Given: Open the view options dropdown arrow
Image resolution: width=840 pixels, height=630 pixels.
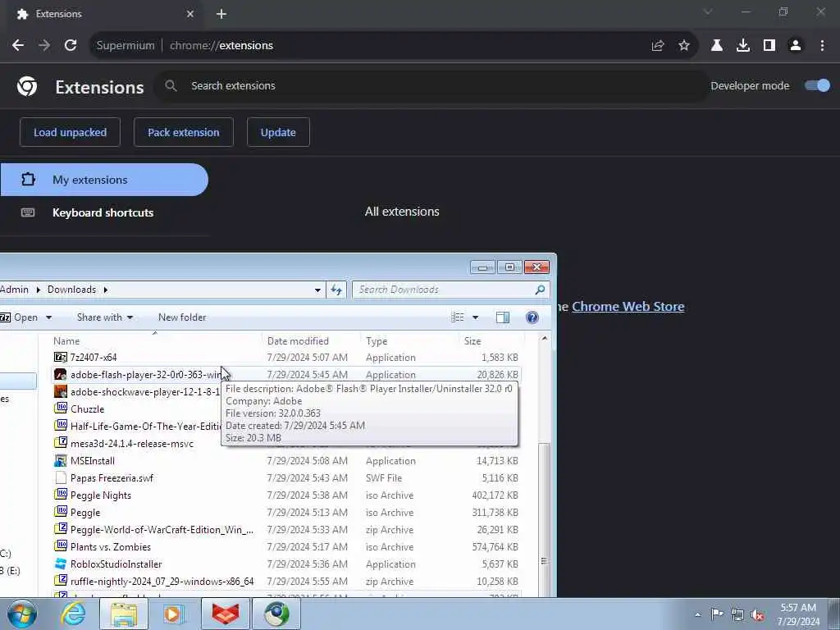Looking at the screenshot, I should [475, 317].
